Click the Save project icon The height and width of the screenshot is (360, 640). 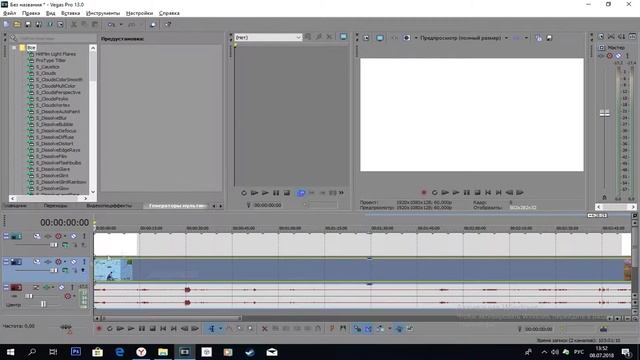(28, 24)
